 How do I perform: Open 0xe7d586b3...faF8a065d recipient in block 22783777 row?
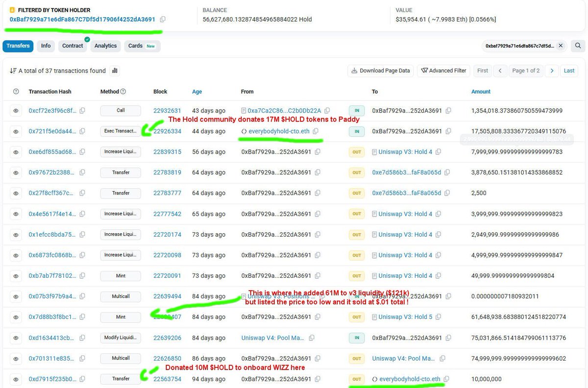pyautogui.click(x=406, y=193)
